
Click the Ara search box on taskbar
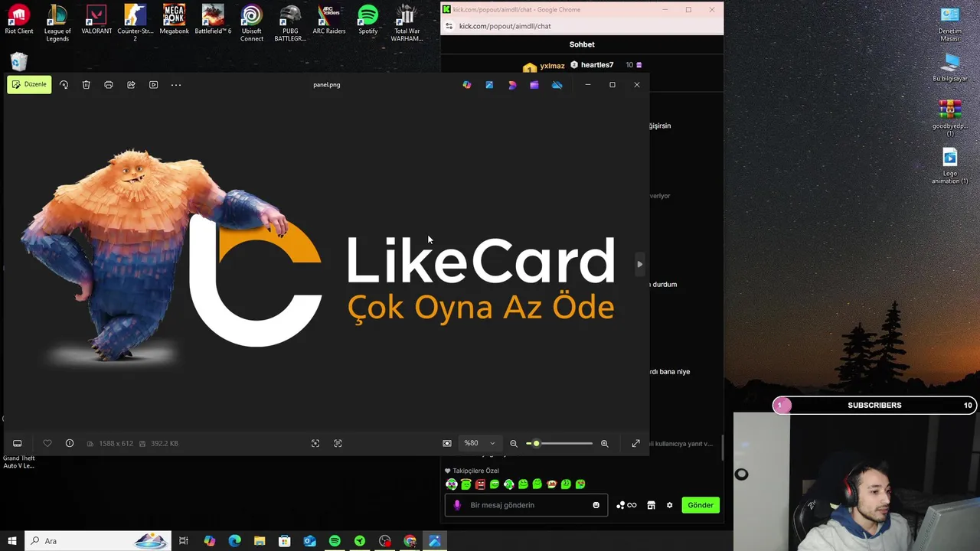[x=99, y=541]
